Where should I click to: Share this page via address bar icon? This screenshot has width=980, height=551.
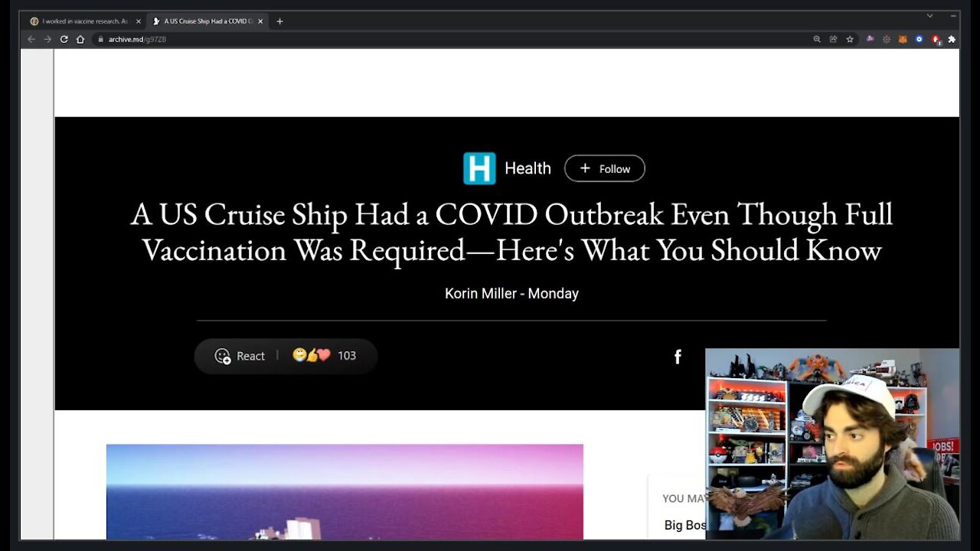click(833, 39)
